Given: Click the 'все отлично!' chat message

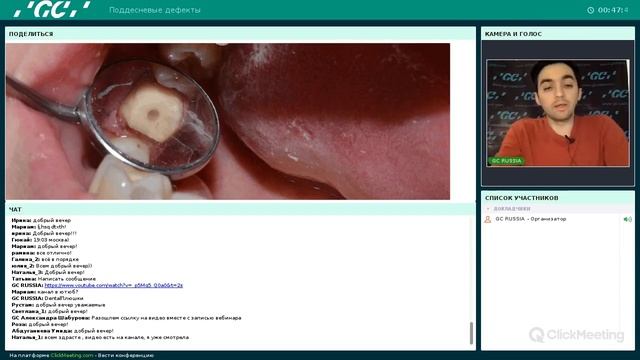Looking at the screenshot, I should tap(42, 253).
